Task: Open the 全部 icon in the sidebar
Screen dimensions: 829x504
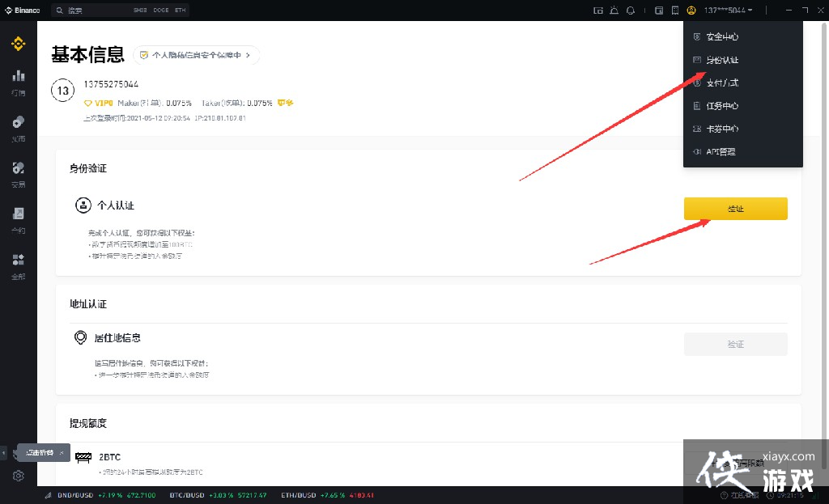Action: coord(18,260)
